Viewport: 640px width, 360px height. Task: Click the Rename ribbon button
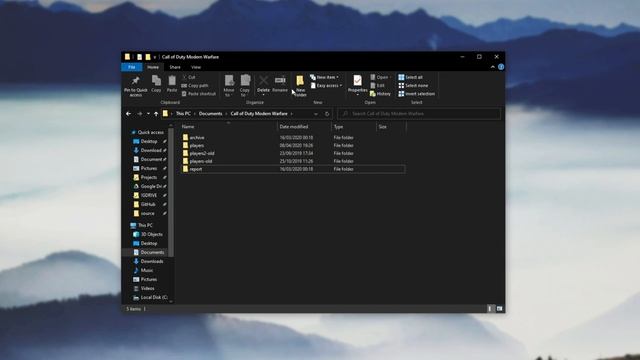click(x=280, y=84)
